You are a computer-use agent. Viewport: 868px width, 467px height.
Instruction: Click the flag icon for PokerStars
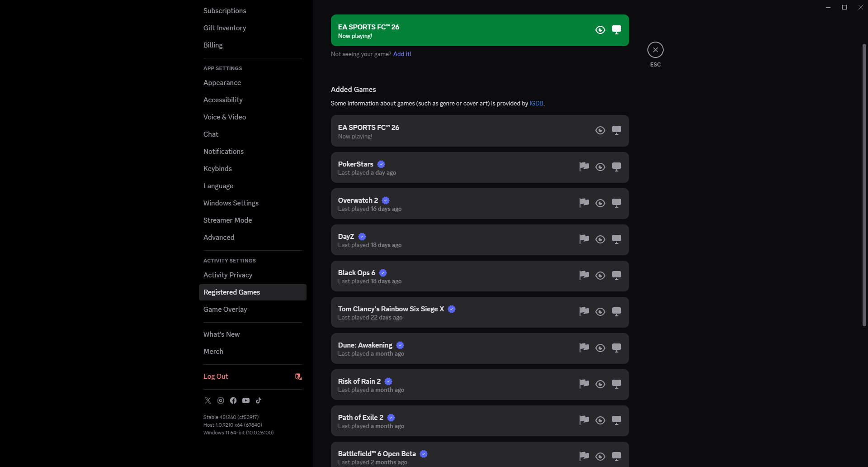pyautogui.click(x=584, y=167)
